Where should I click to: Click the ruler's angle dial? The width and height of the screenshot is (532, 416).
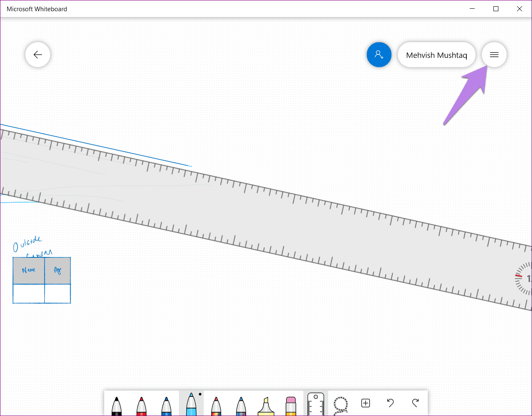coord(523,279)
